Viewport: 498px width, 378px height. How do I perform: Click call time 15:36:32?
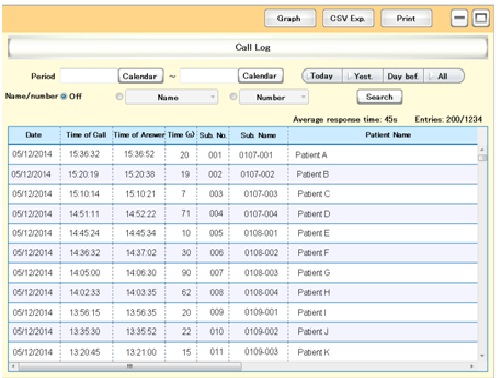[x=84, y=154]
